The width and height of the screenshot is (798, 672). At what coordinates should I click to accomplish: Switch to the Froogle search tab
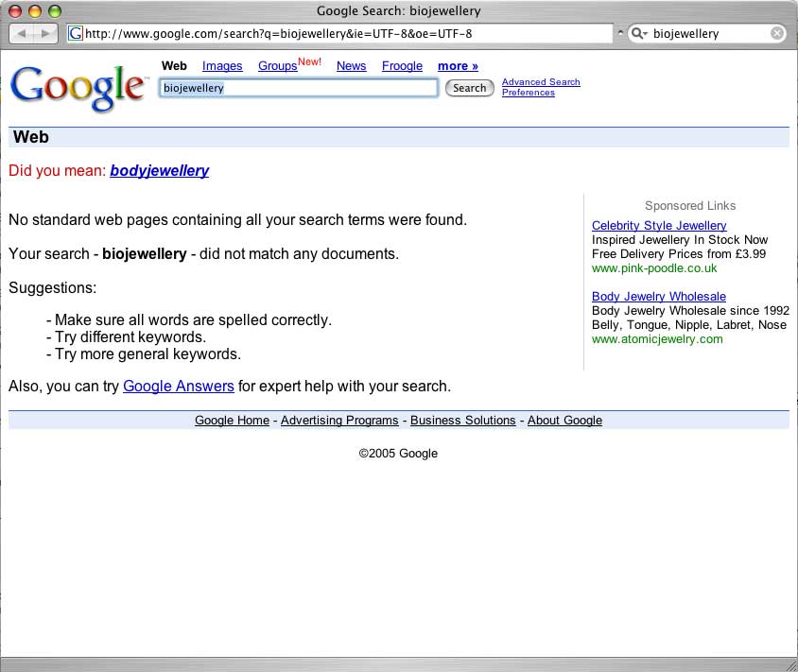point(402,65)
